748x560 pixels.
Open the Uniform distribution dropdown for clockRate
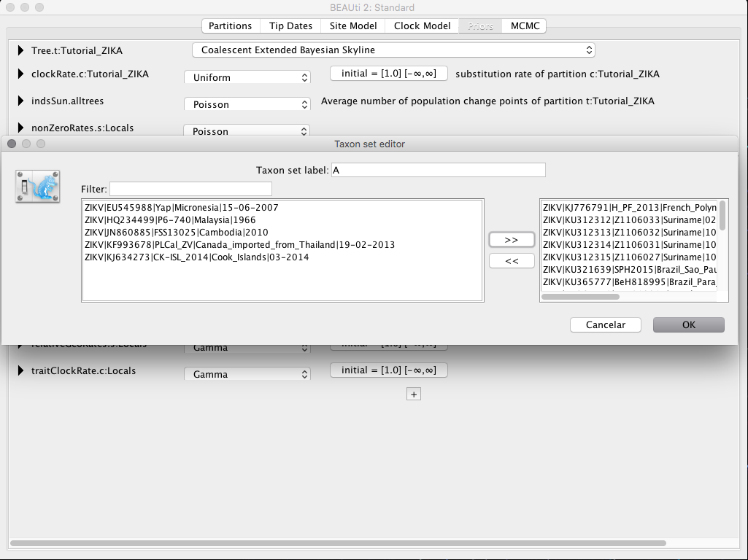tap(246, 77)
